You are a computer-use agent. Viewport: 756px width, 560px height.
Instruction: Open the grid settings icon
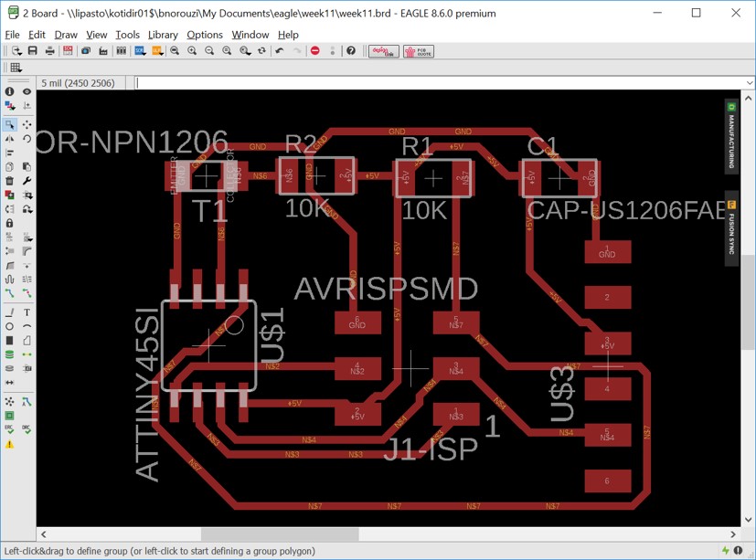(16, 68)
